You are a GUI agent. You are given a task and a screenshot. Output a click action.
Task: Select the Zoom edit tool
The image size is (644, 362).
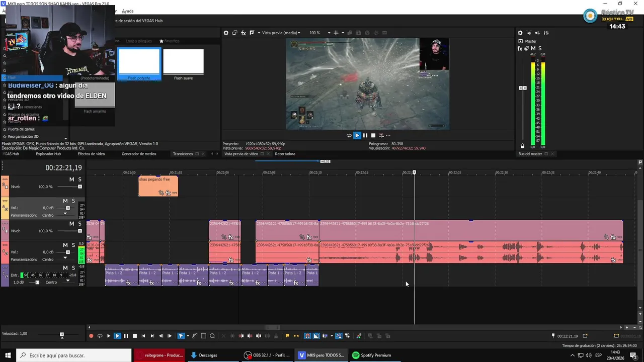click(212, 336)
